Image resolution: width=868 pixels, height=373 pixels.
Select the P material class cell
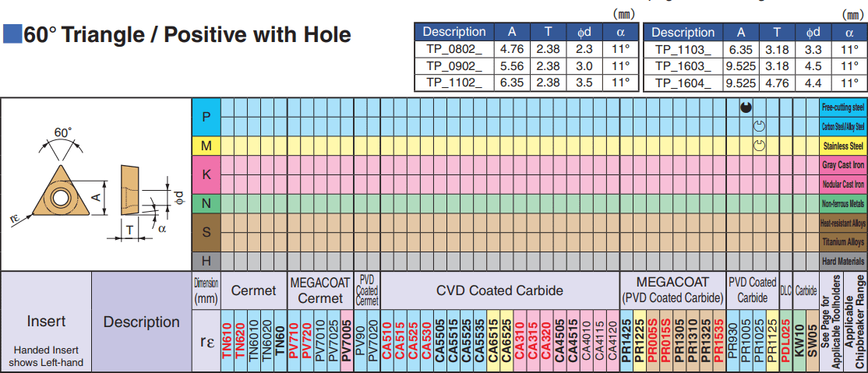point(206,118)
